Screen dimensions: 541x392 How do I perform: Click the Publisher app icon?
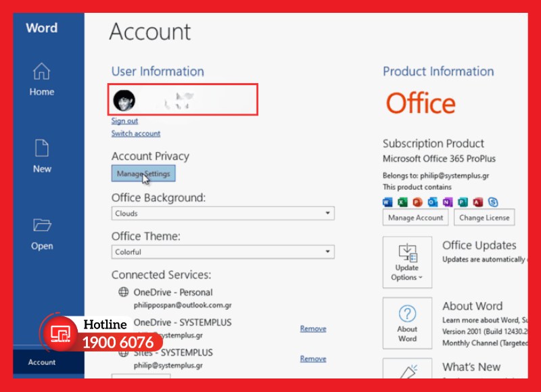463,202
